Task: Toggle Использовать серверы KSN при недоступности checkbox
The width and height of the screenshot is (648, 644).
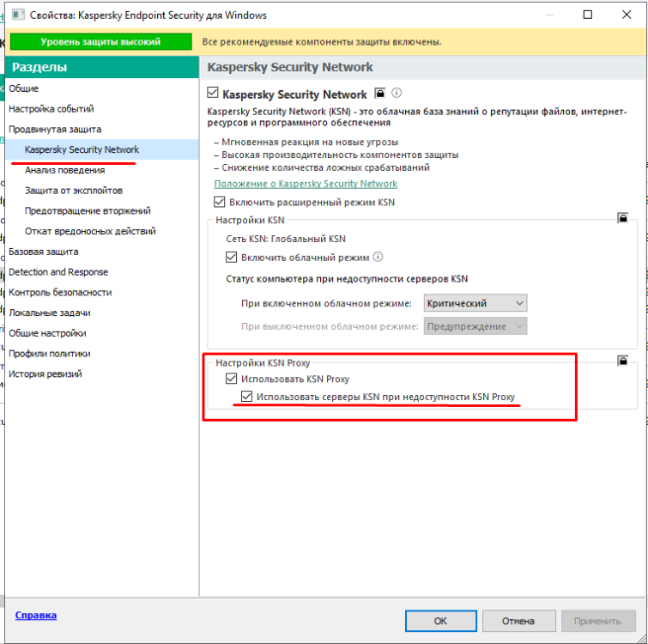Action: [x=246, y=397]
